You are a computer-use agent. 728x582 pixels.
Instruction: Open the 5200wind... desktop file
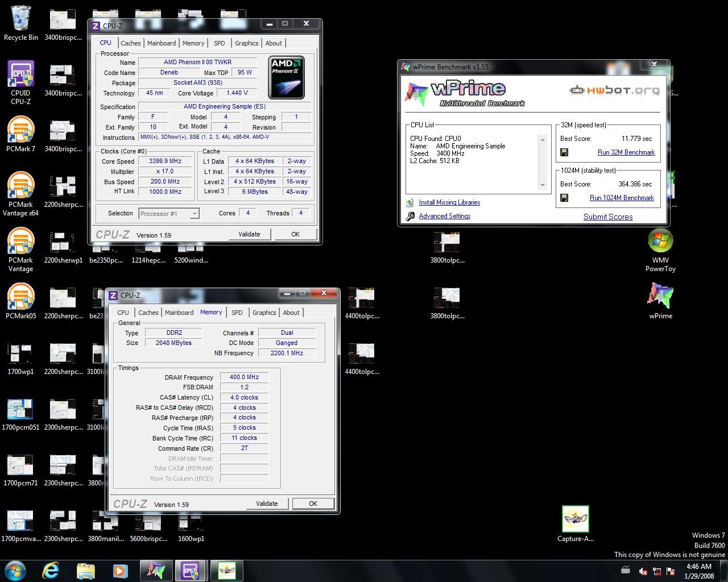pyautogui.click(x=191, y=256)
